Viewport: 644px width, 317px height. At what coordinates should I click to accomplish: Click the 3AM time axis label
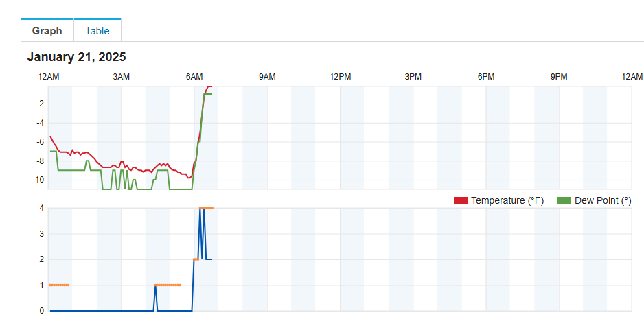[121, 77]
